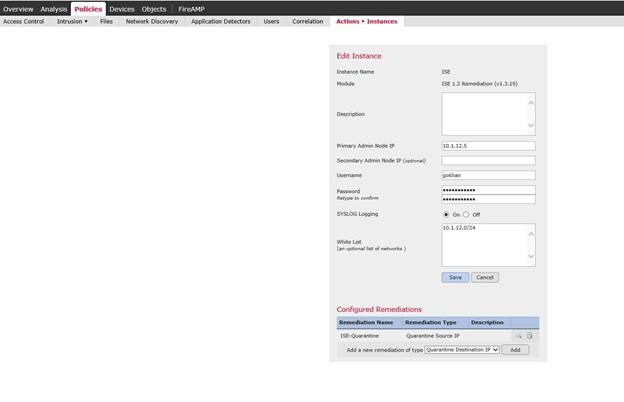Click White List scroll up arrow

(531, 234)
